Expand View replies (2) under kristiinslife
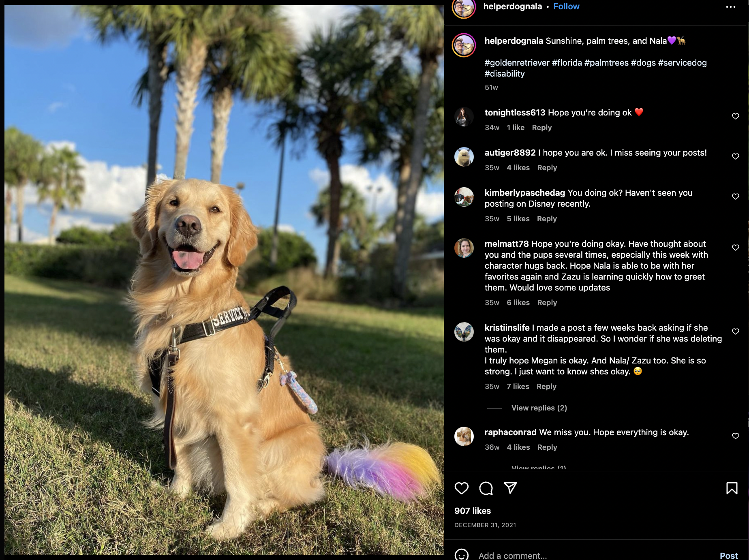749x560 pixels. [x=539, y=408]
